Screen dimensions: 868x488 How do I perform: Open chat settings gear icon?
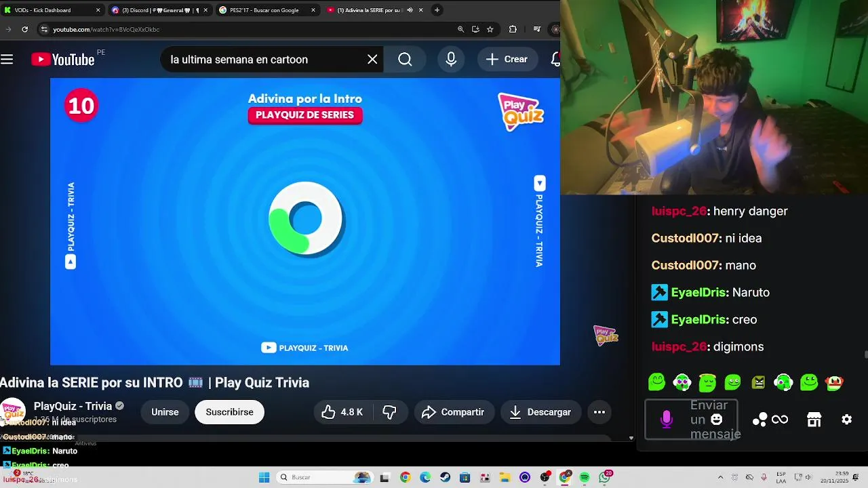click(x=846, y=420)
